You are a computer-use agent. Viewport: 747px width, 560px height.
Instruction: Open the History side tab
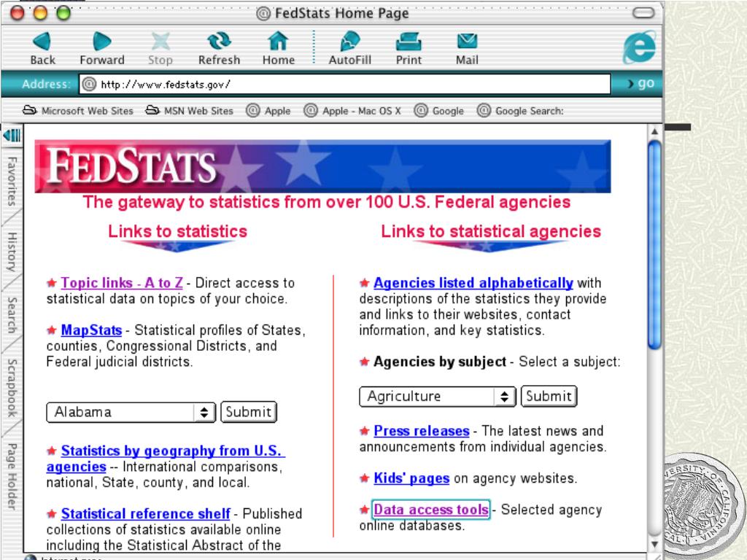pos(12,252)
